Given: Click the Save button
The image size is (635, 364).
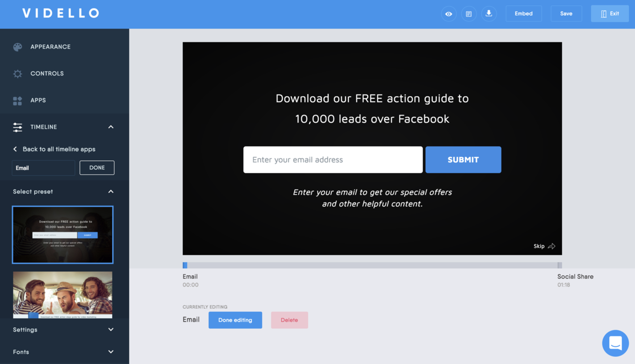Looking at the screenshot, I should [x=566, y=14].
